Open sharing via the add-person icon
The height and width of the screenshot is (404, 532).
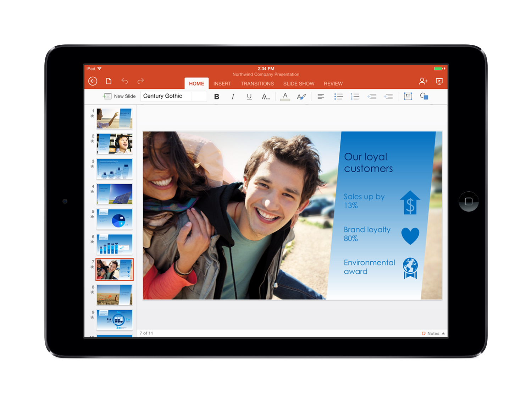point(423,81)
